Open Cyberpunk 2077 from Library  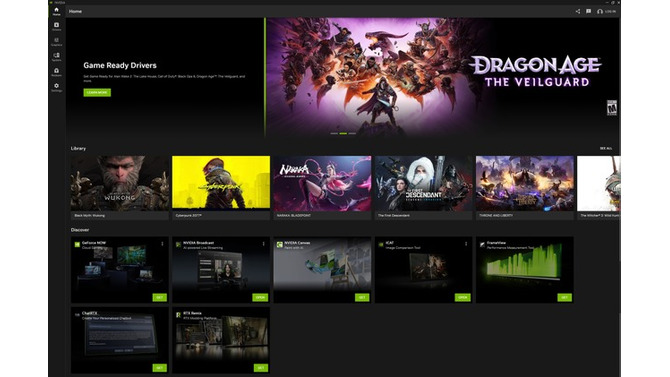pyautogui.click(x=221, y=187)
